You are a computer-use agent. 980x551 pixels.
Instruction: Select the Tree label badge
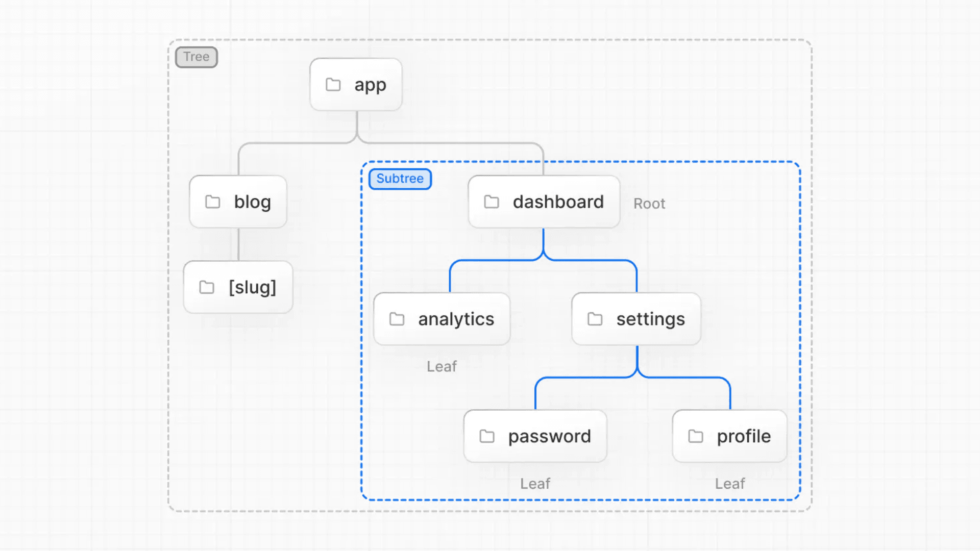(195, 57)
